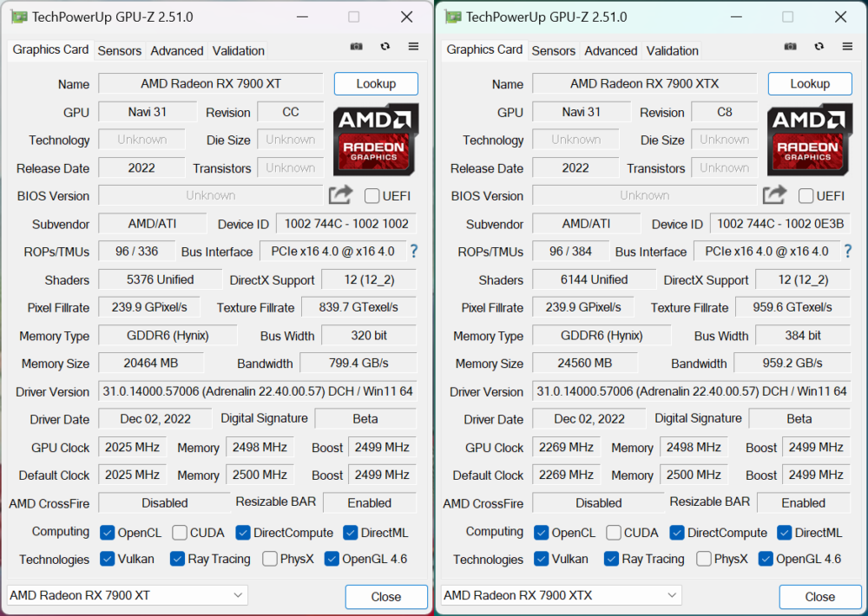Click the Texture Fillrate value 839.7 GTexel/s
Image resolution: width=868 pixels, height=616 pixels.
[358, 307]
